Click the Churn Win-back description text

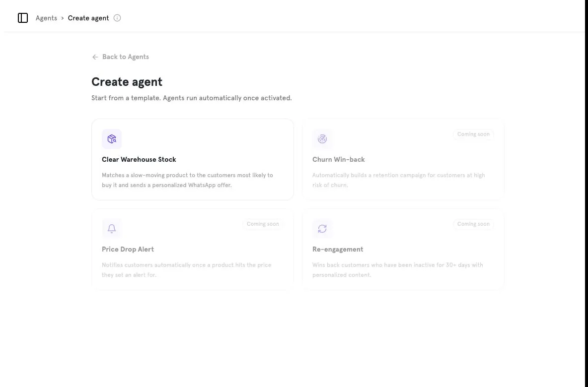click(x=399, y=180)
